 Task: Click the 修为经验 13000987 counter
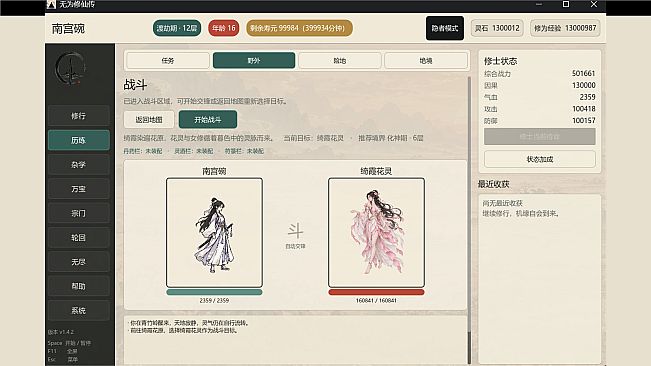[565, 28]
